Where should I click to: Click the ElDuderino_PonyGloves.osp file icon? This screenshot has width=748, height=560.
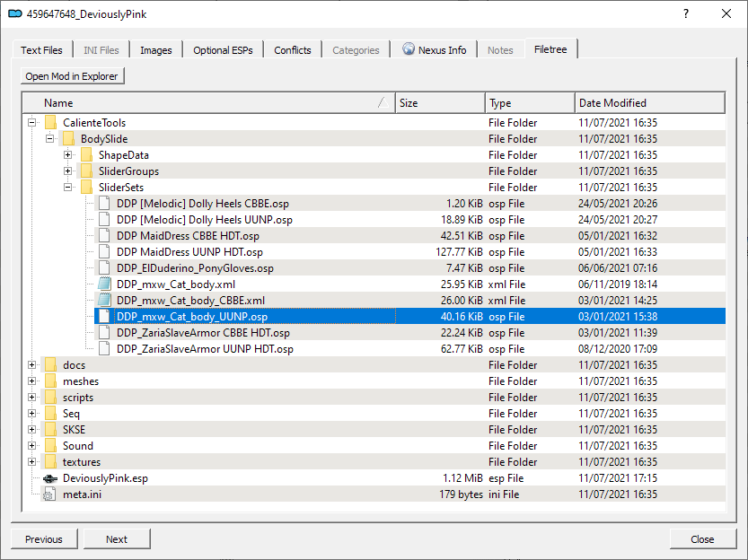[104, 268]
